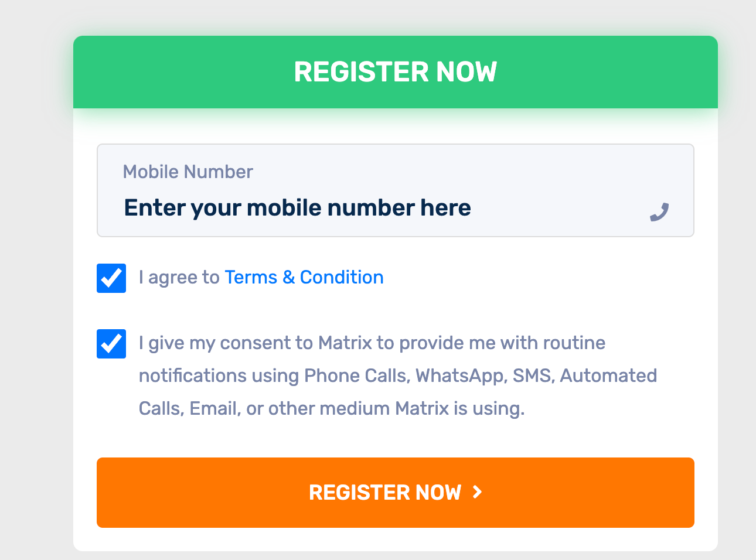Screen dimensions: 756x560
Task: Click the white checkmark beside "I agree to"
Action: [x=111, y=277]
